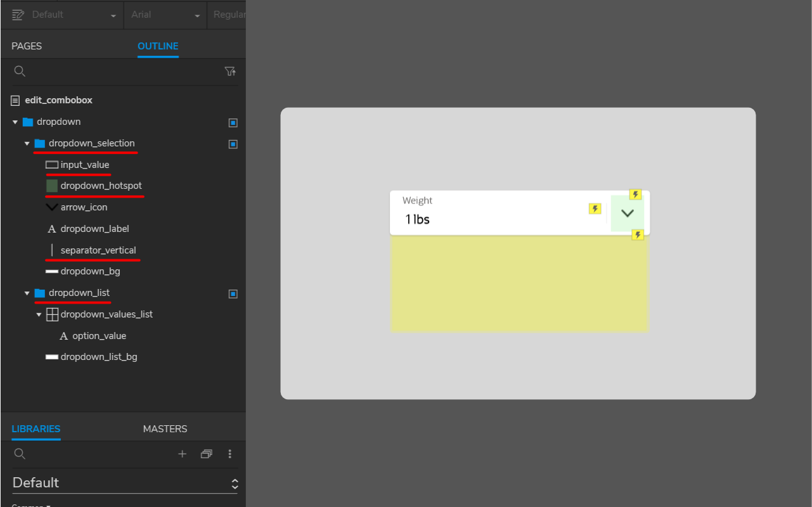This screenshot has width=812, height=507.
Task: Select the dropdown_list_bg outline item
Action: (x=99, y=357)
